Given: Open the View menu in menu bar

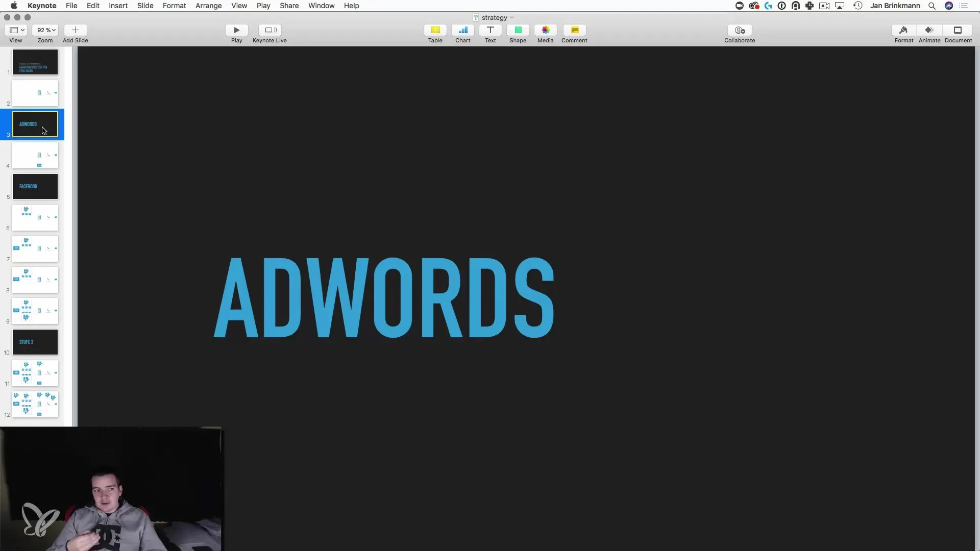Looking at the screenshot, I should coord(239,6).
